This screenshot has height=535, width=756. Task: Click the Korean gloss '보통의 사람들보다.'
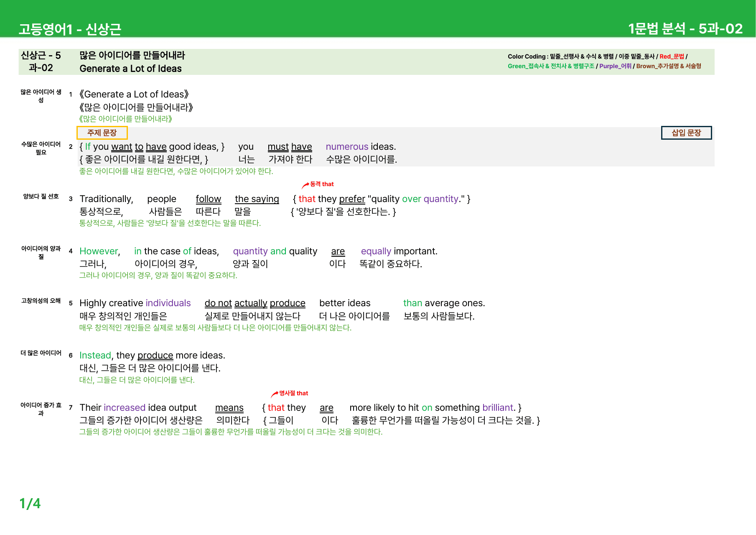click(439, 316)
